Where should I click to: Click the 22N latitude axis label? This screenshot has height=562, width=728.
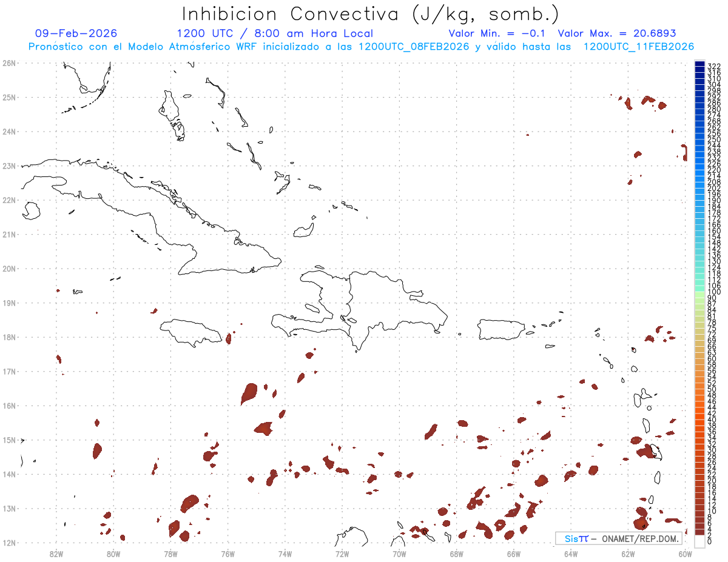(8, 200)
